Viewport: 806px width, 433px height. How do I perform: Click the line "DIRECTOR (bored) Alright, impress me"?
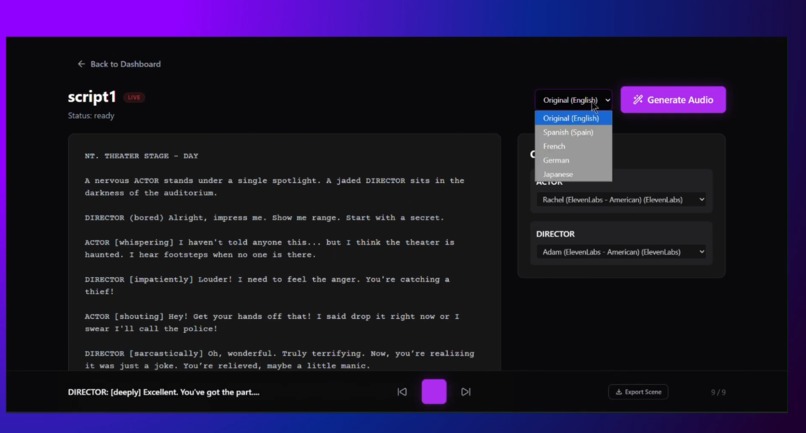pos(264,218)
